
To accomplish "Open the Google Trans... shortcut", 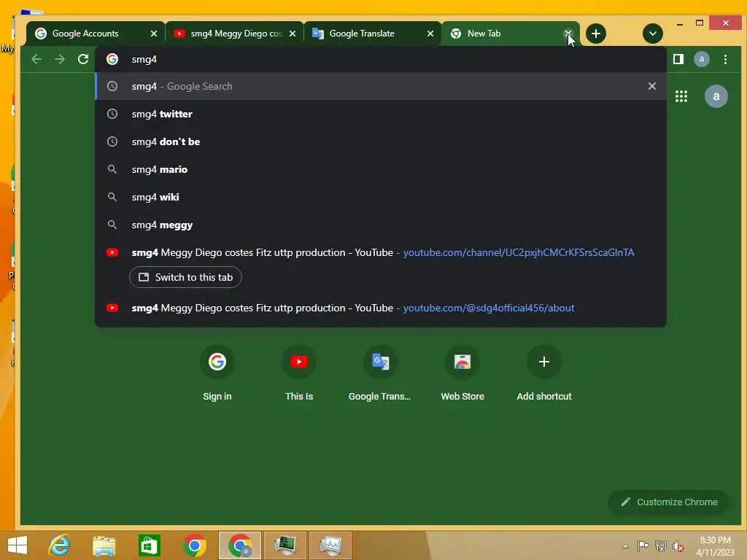I will (x=379, y=374).
